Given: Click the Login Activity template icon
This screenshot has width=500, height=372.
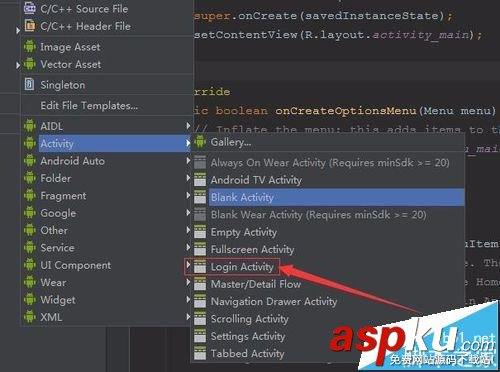Looking at the screenshot, I should pos(200,267).
